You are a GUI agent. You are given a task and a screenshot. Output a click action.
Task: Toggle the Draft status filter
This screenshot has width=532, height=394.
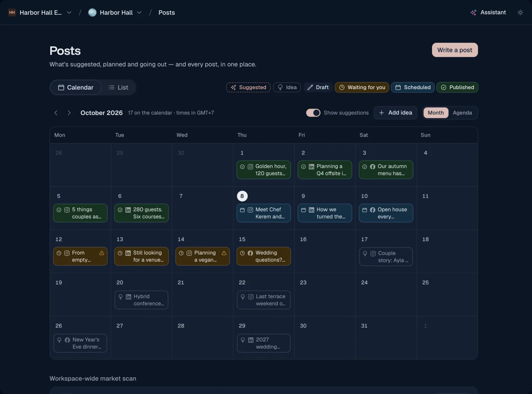coord(318,87)
